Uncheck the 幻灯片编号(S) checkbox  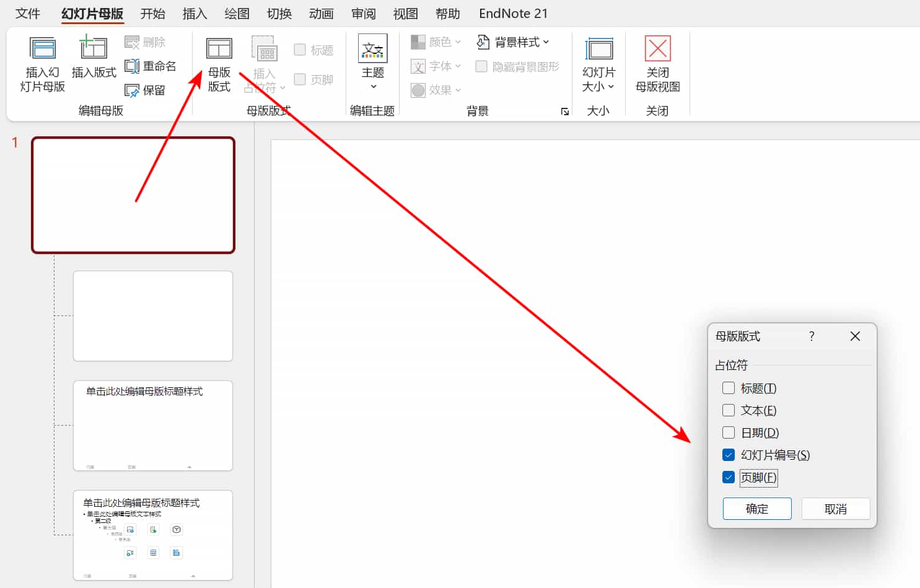pos(729,455)
